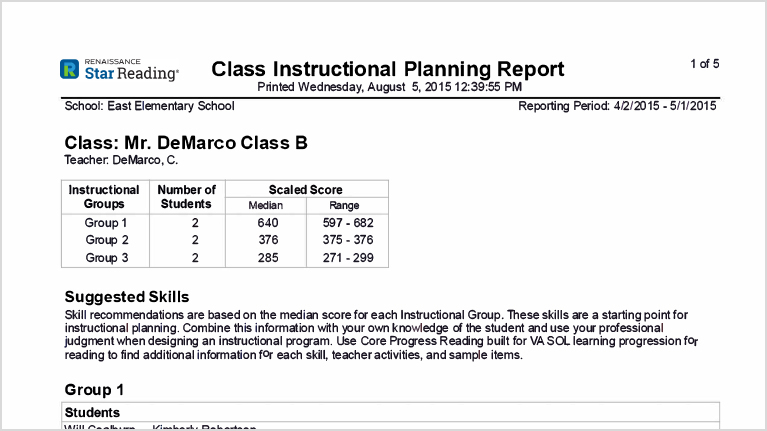Click the range 375 - 376 cell
The width and height of the screenshot is (767, 431).
[x=347, y=240]
